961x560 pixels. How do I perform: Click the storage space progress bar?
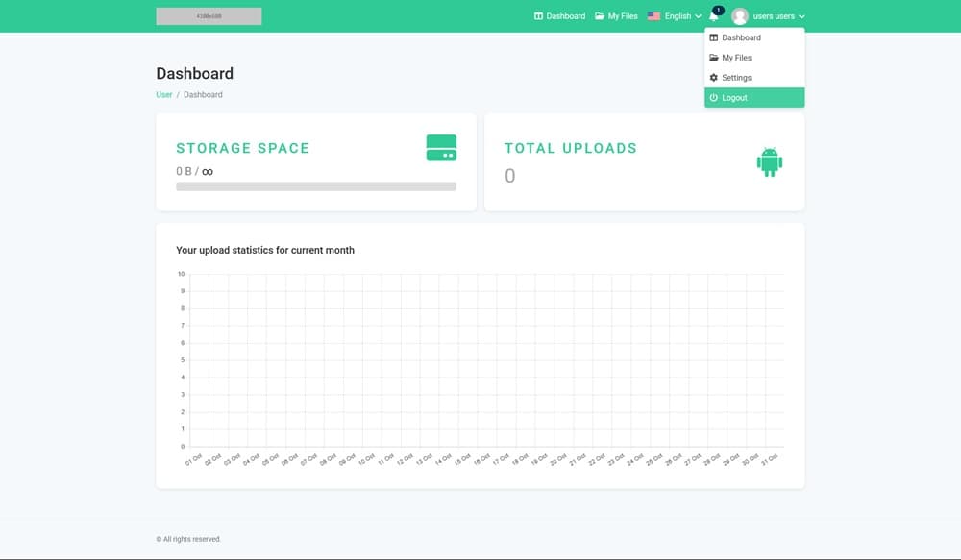click(x=316, y=186)
